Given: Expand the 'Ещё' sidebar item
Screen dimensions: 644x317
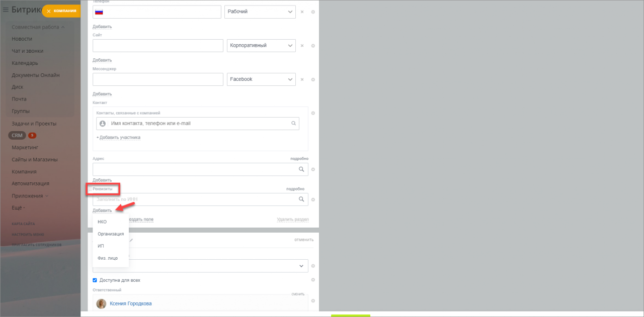Looking at the screenshot, I should pyautogui.click(x=18, y=207).
